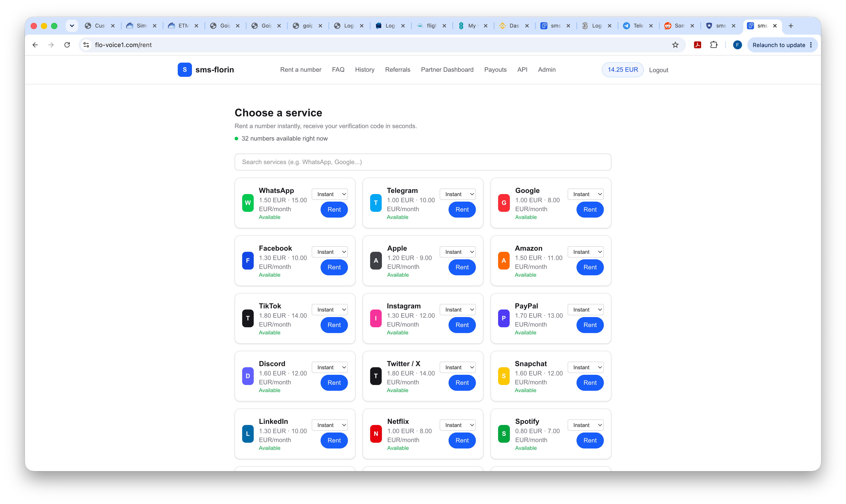Open the Rent a number nav item

pos(301,70)
